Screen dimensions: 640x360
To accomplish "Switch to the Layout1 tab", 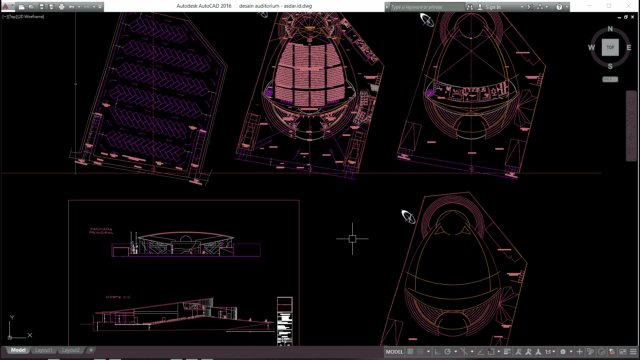I will click(x=44, y=350).
